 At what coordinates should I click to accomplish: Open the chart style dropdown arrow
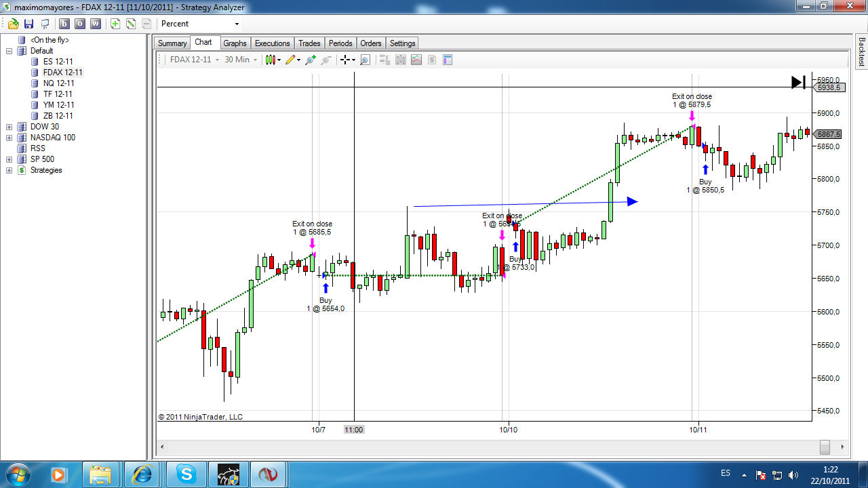[x=279, y=60]
